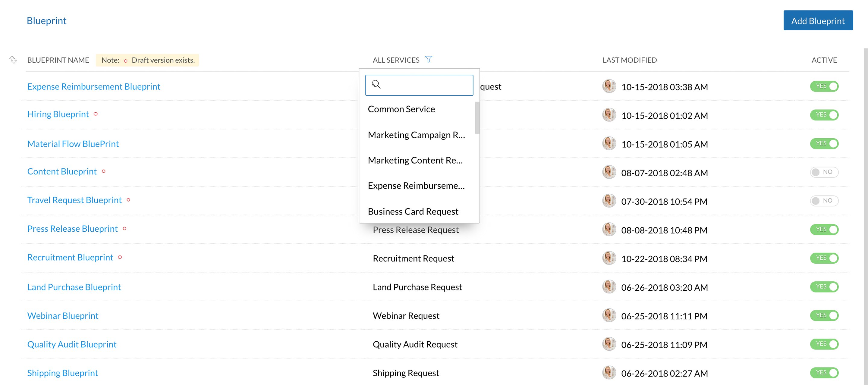Image resolution: width=868 pixels, height=385 pixels.
Task: Click the services dropdown scrollbar thumb
Action: (x=477, y=117)
